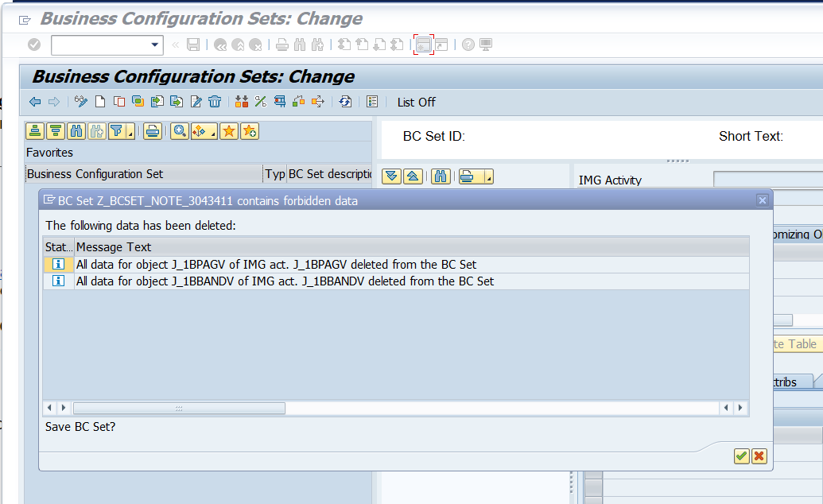The height and width of the screenshot is (504, 823).
Task: Click the Expand All icon in right panel
Action: coord(391,176)
